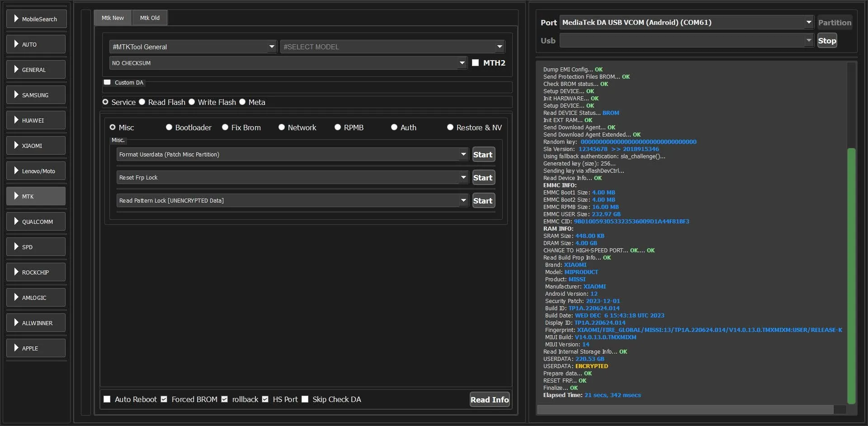Select the QUALCOMM sidebar module
This screenshot has width=868, height=426.
(36, 222)
